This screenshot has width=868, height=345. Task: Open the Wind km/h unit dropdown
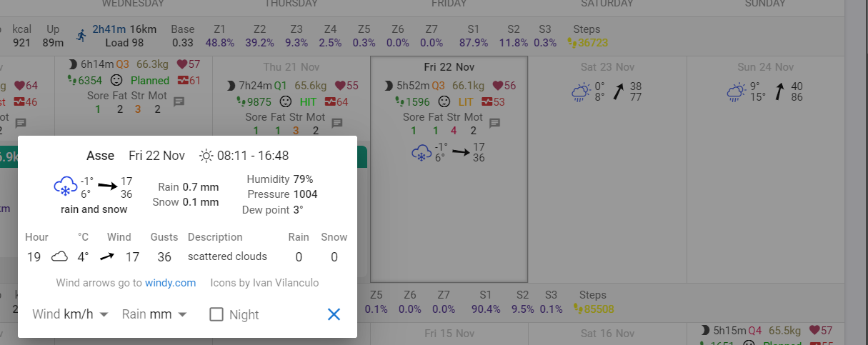[71, 314]
